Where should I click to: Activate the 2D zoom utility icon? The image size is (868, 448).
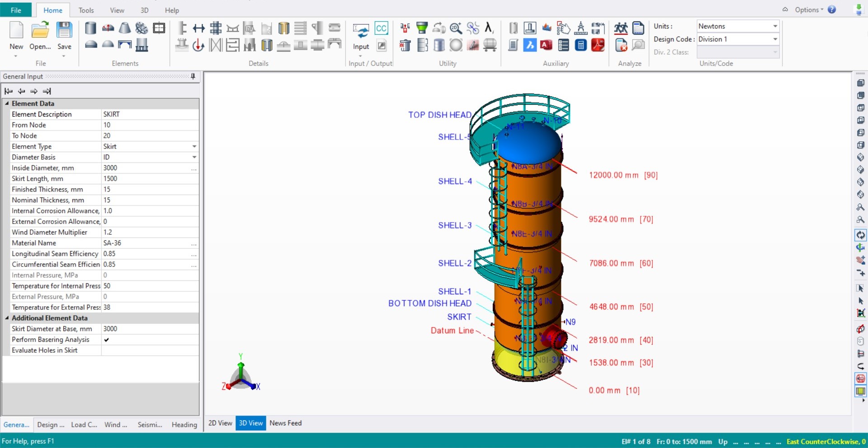[x=456, y=28]
